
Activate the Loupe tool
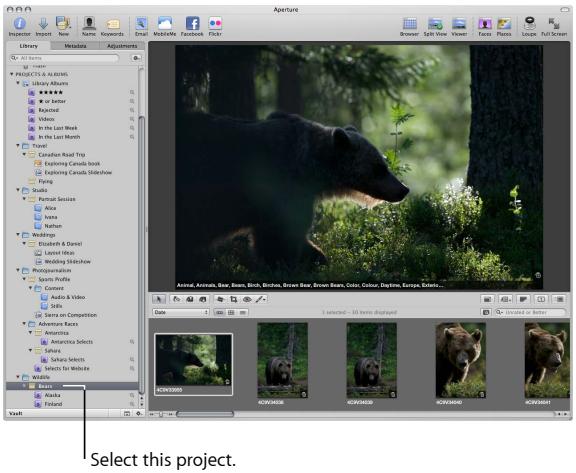point(529,26)
